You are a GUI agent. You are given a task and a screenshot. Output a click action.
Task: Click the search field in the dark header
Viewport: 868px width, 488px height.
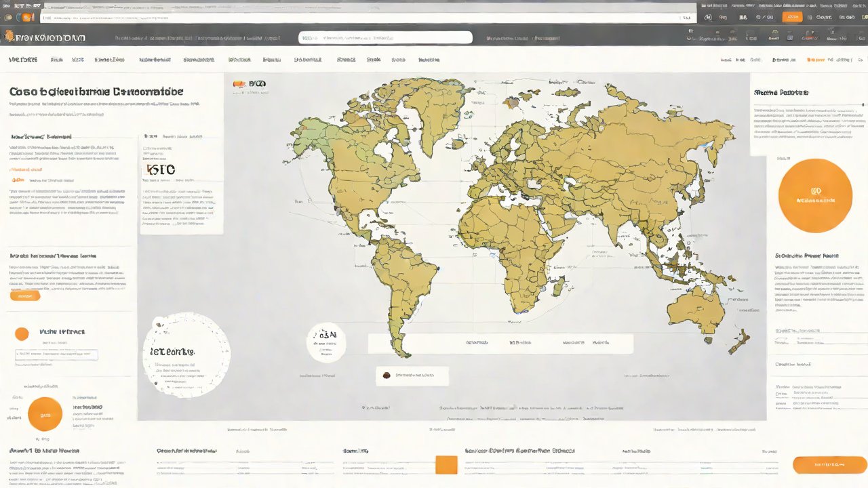point(385,38)
